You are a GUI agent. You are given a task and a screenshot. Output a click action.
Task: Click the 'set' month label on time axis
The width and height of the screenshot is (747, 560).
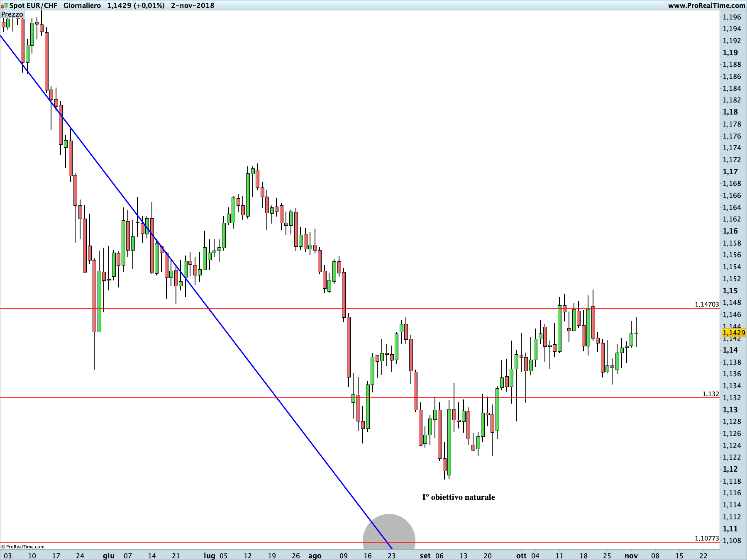coord(425,556)
